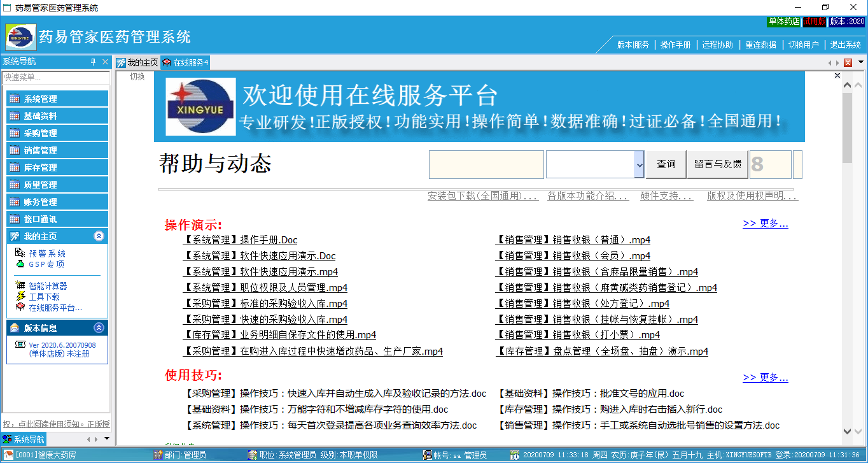The image size is (868, 463).
Task: Open 销售管理 module in navigation
Action: 57,150
